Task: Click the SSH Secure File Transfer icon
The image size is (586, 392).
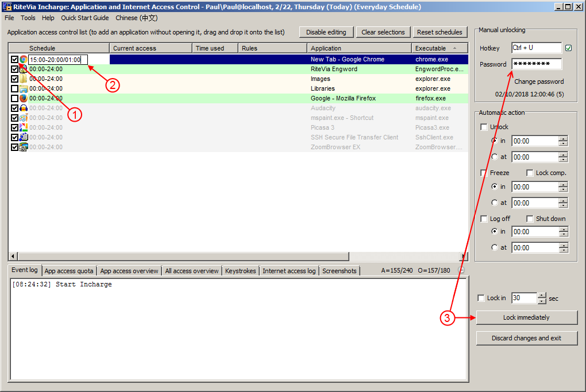Action: pyautogui.click(x=24, y=137)
